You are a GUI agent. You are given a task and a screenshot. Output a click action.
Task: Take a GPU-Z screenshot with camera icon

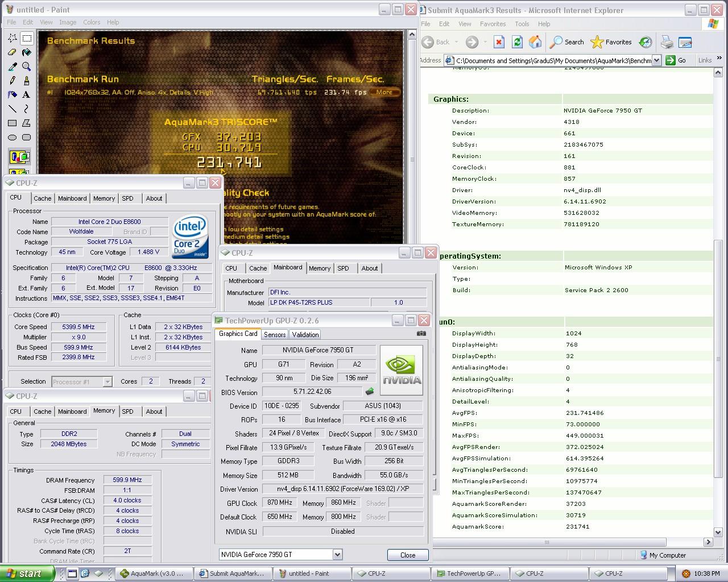[421, 334]
